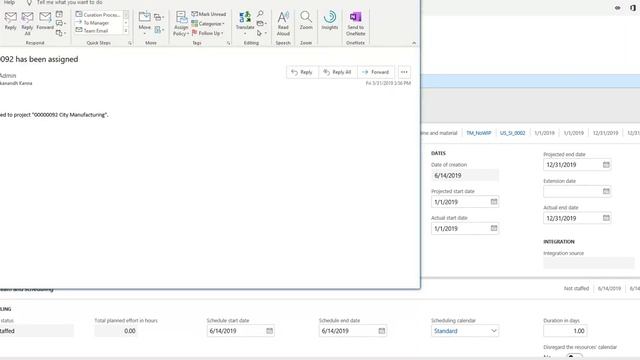Click the Reply All ribbon icon
The image size is (640, 360).
27,23
